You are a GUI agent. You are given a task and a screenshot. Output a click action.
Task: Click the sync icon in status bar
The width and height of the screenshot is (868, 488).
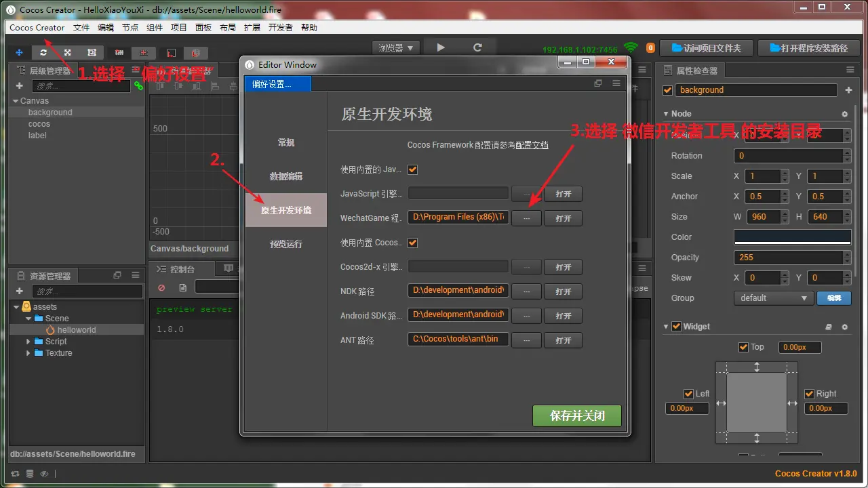[15, 474]
